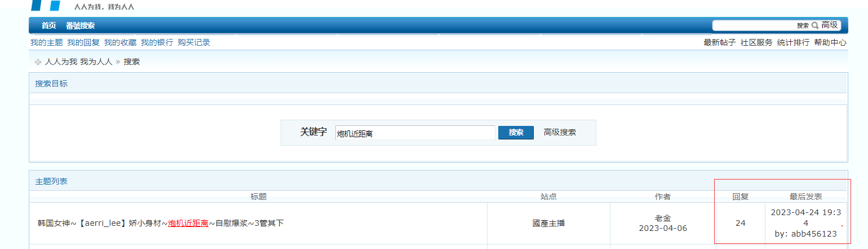Click the breadcrumb plus icon before 人人为我
The width and height of the screenshot is (868, 249).
(x=38, y=62)
